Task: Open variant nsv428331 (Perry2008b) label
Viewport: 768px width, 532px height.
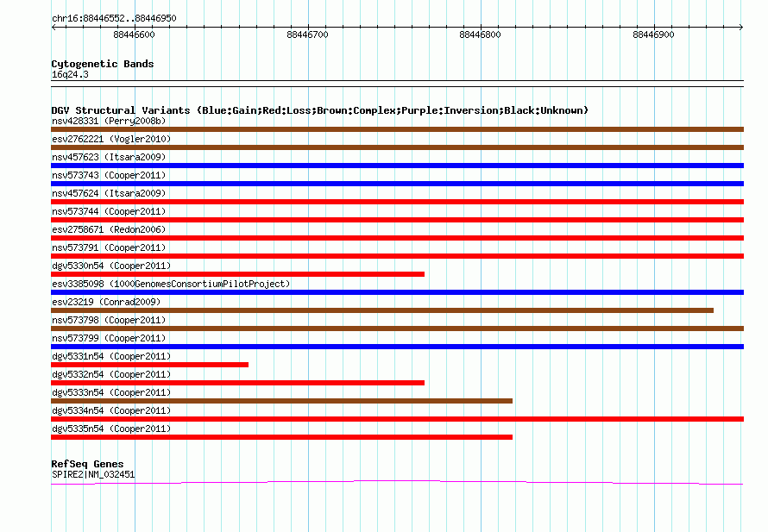Action: click(x=109, y=121)
